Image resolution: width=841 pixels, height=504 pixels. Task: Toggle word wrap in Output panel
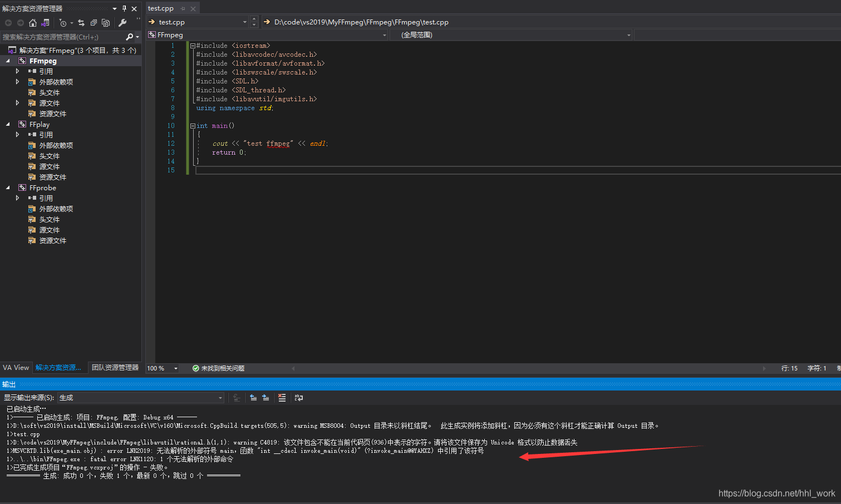(299, 398)
